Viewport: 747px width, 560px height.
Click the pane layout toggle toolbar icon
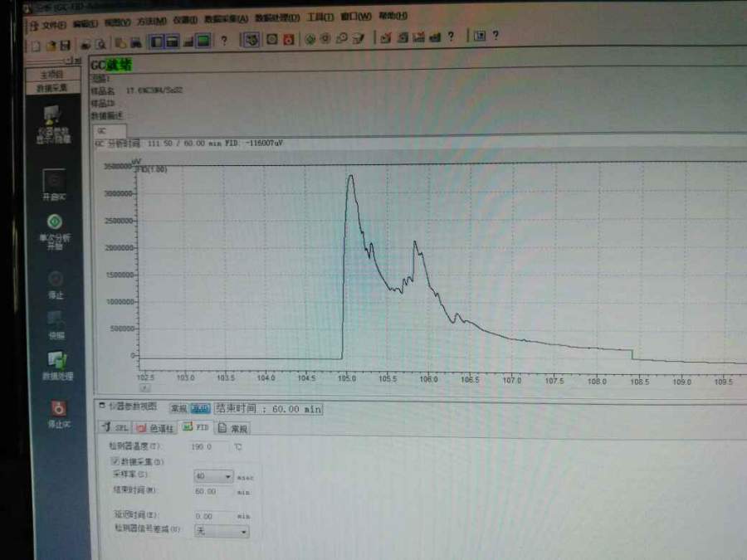pos(157,42)
